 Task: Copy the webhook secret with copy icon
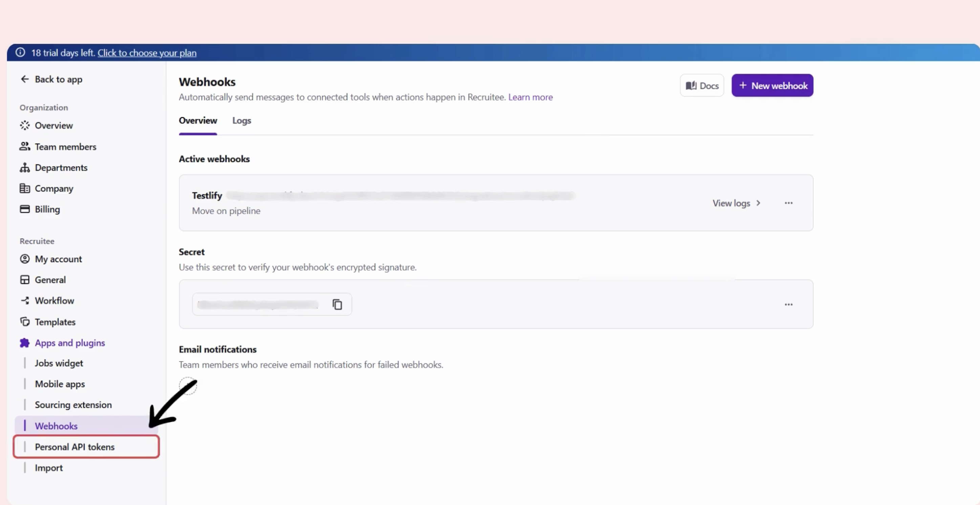pyautogui.click(x=337, y=304)
